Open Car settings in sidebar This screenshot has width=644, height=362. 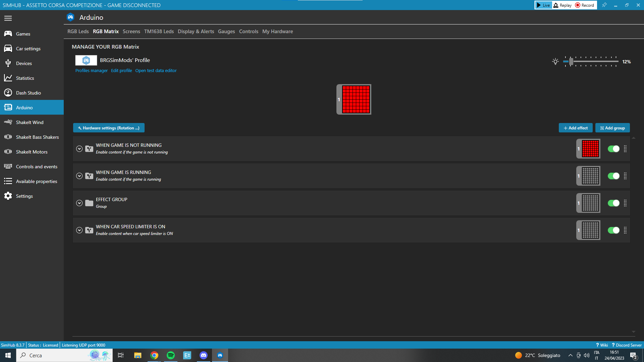coord(32,49)
